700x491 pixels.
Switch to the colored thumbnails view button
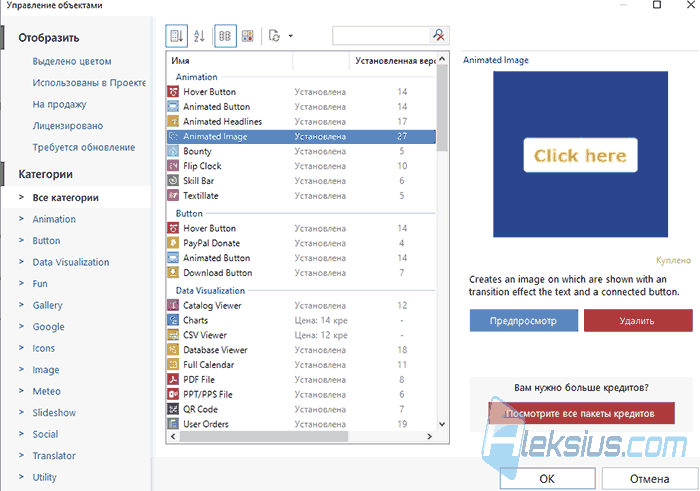click(248, 36)
